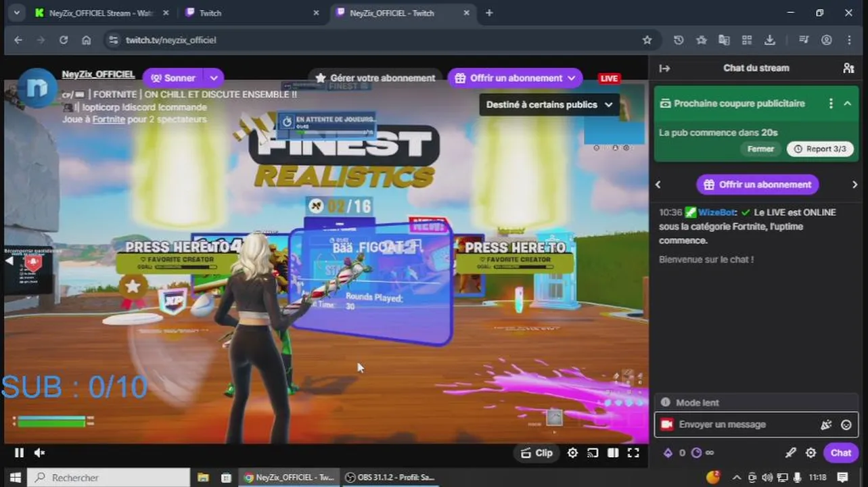
Task: Go to the previous chat banner with the left arrow
Action: pos(658,185)
